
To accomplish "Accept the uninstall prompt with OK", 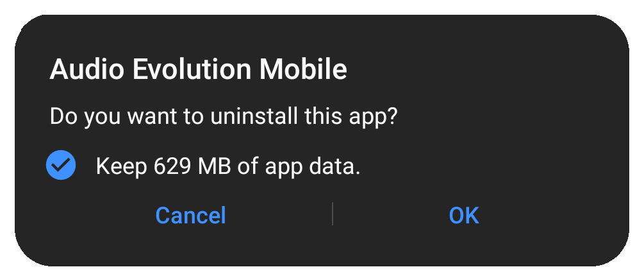I will [x=464, y=215].
